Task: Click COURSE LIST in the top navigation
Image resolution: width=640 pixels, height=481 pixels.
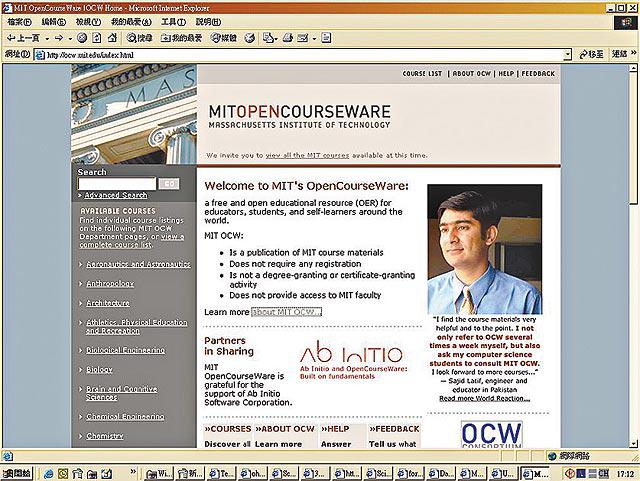Action: (422, 74)
